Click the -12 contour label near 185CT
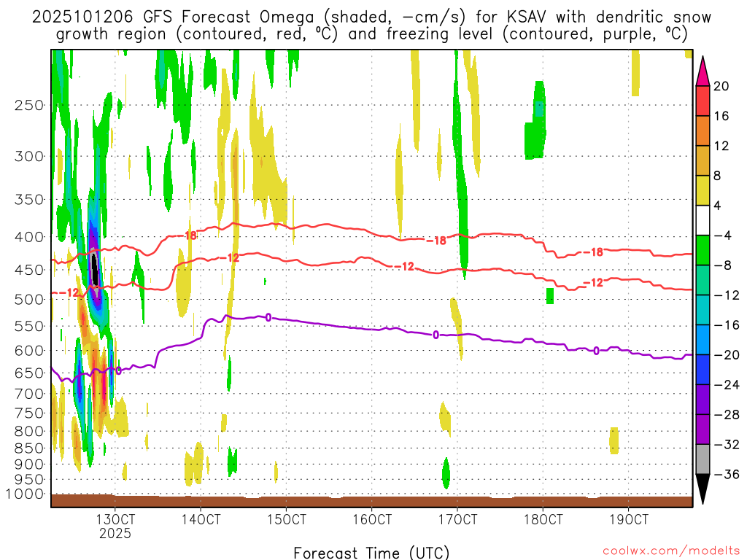 click(593, 283)
